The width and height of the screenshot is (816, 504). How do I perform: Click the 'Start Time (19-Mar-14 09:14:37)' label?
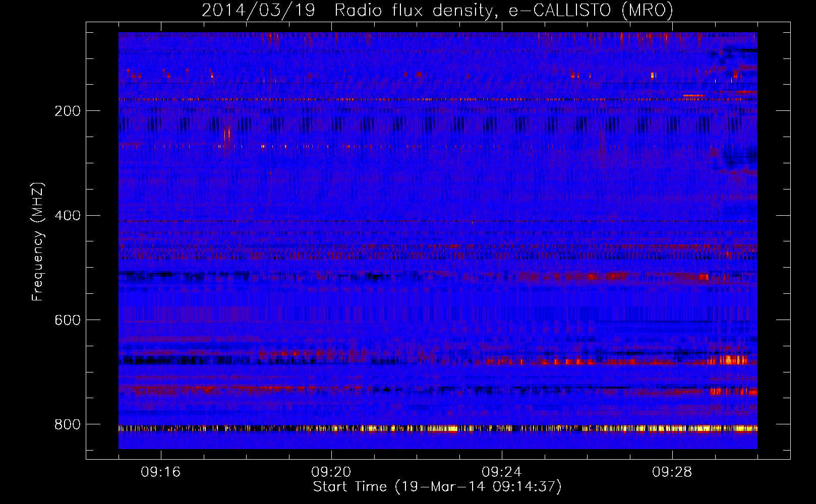click(x=437, y=487)
